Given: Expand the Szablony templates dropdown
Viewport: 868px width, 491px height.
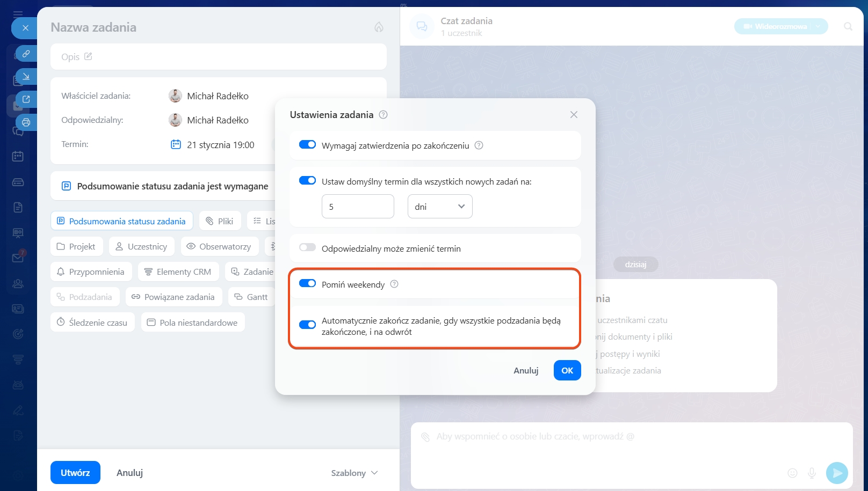Looking at the screenshot, I should click(x=355, y=473).
